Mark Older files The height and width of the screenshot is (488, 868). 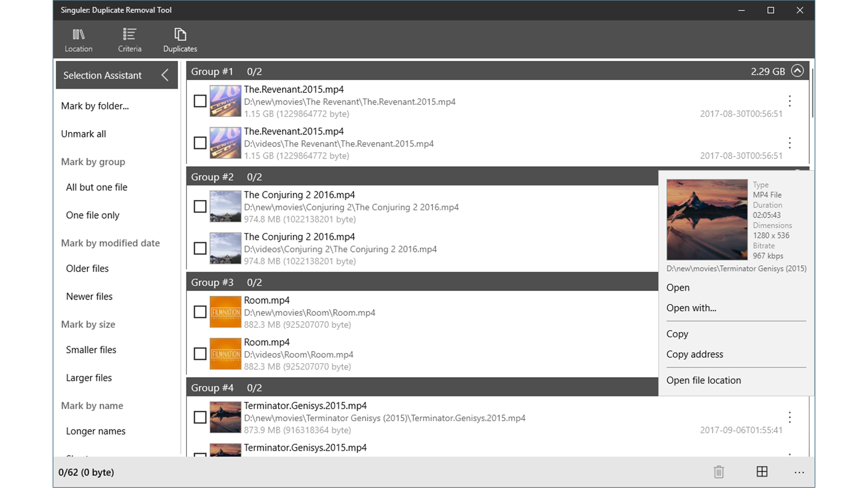tap(87, 269)
